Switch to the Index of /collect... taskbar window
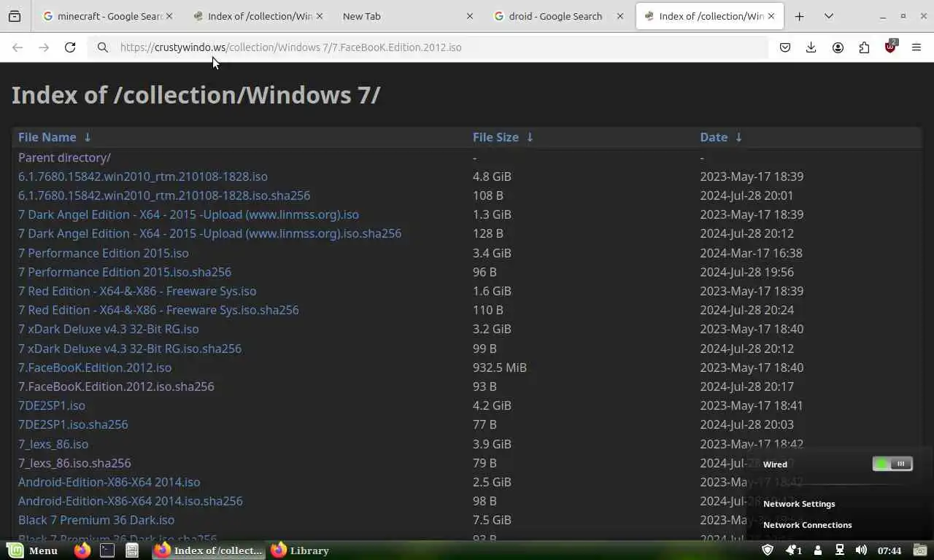This screenshot has height=560, width=934. click(x=209, y=551)
